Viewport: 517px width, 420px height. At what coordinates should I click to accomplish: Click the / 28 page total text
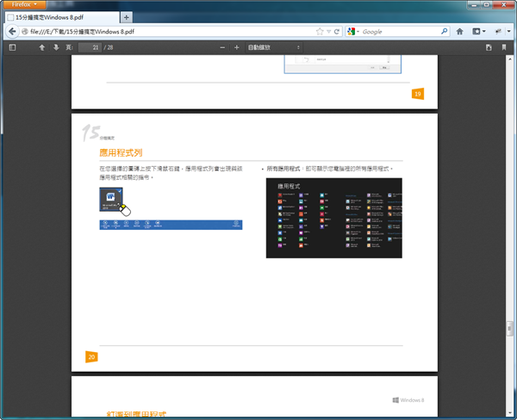(109, 47)
